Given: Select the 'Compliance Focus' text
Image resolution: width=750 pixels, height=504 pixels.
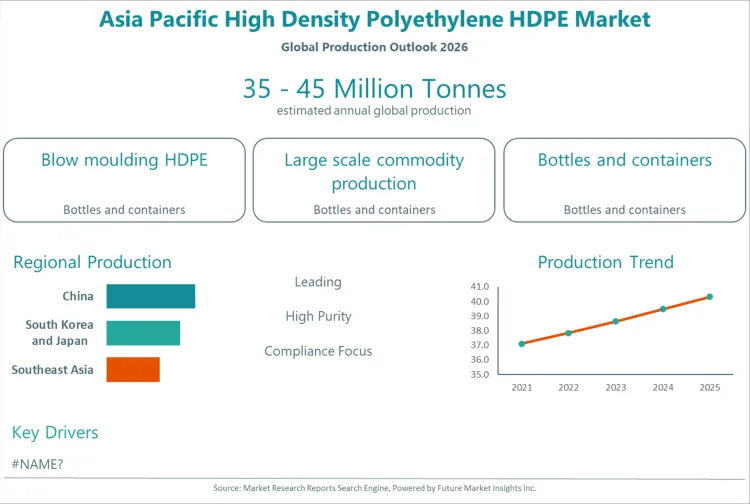Looking at the screenshot, I should point(318,351).
